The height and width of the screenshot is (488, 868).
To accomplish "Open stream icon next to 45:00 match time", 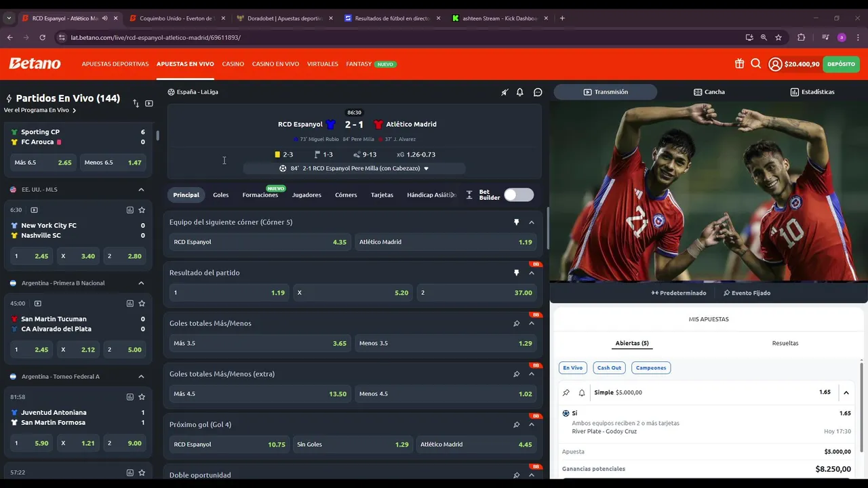I will tap(38, 304).
